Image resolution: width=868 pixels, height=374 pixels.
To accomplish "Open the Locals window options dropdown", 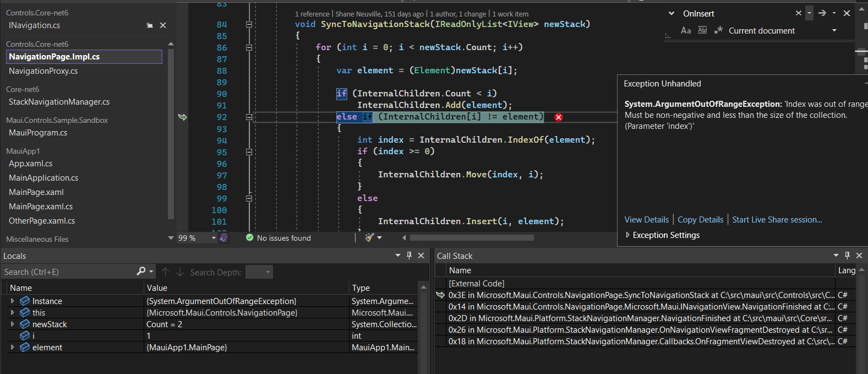I will pos(398,256).
